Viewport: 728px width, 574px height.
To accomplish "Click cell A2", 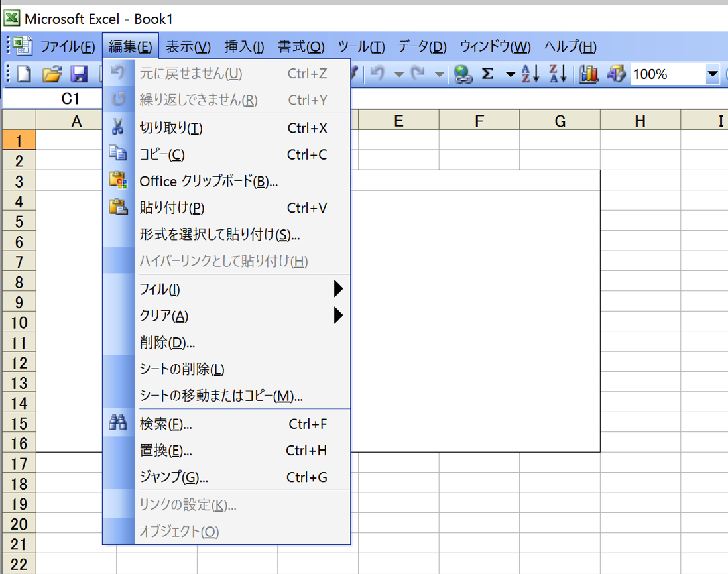I will [x=70, y=160].
